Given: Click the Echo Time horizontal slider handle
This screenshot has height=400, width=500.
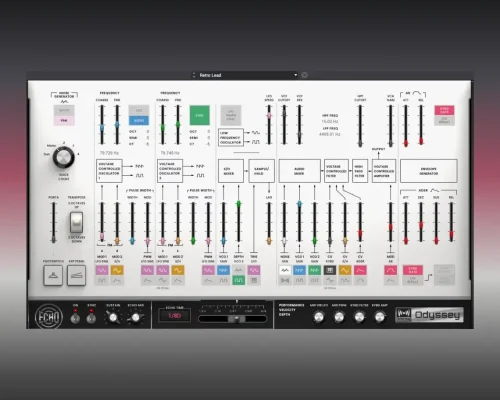Looking at the screenshot, I should point(237,319).
